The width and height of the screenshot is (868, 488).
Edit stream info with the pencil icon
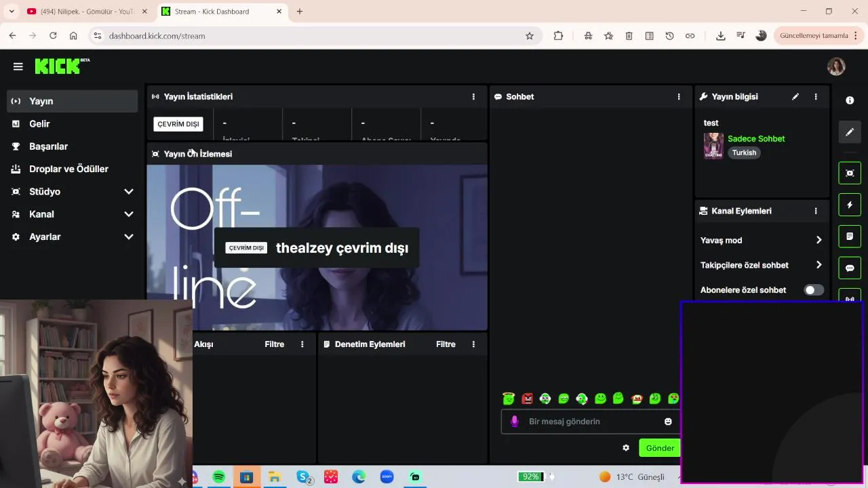tap(795, 97)
